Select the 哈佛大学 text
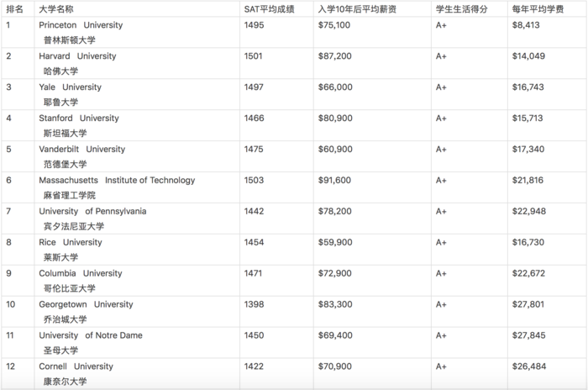This screenshot has width=588, height=390. [60, 71]
